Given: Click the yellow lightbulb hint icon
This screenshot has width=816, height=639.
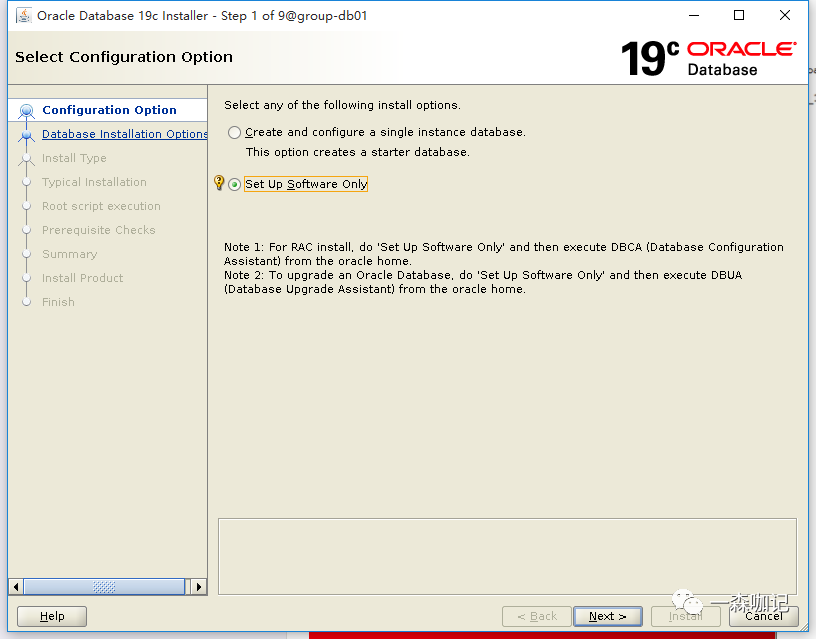Looking at the screenshot, I should click(x=219, y=183).
